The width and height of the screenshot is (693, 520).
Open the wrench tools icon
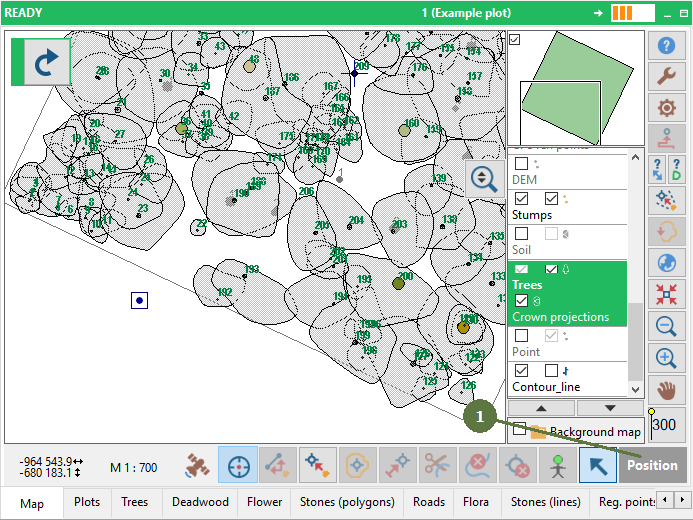[666, 76]
